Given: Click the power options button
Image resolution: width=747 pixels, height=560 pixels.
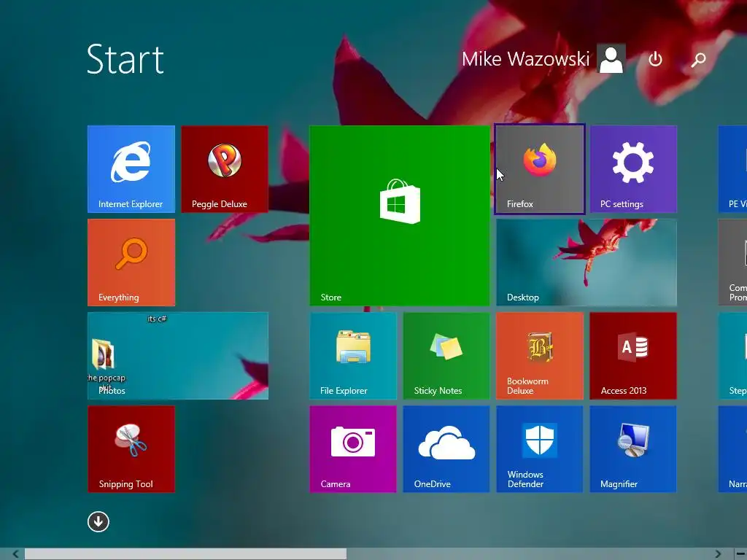Looking at the screenshot, I should pyautogui.click(x=656, y=59).
